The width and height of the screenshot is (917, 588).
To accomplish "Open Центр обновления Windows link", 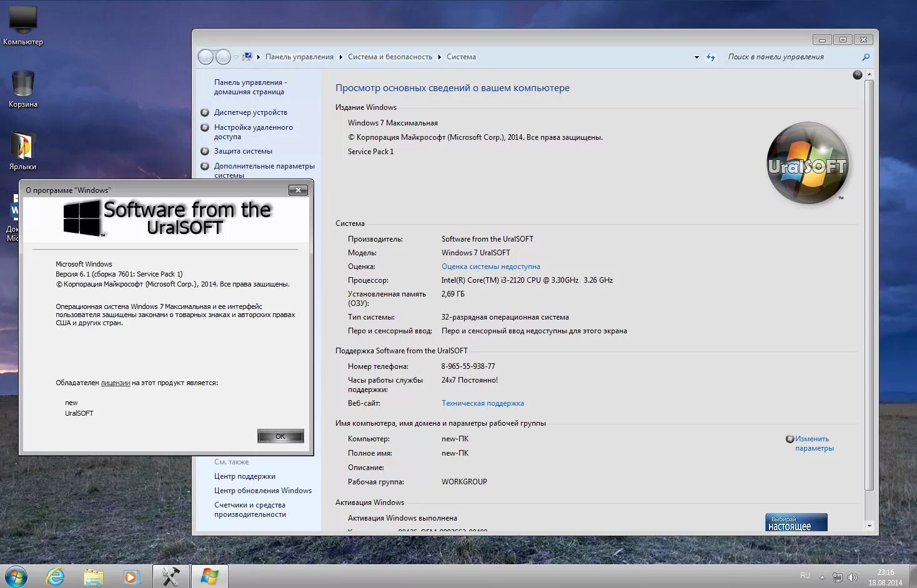I will 262,491.
